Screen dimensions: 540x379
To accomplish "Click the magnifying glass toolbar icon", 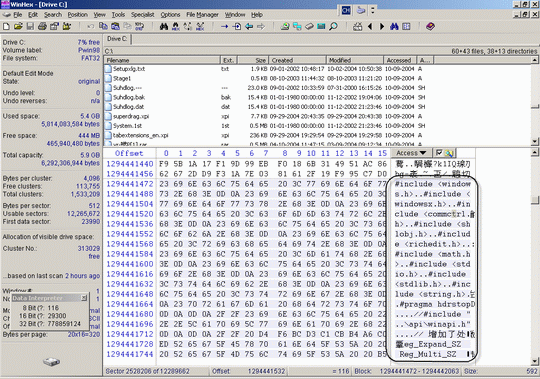I will [x=333, y=26].
